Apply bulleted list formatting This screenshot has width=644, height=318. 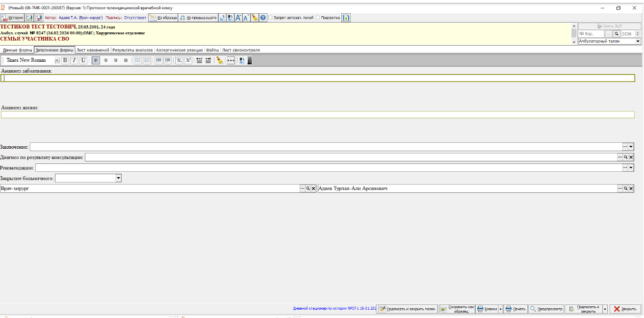tap(138, 60)
